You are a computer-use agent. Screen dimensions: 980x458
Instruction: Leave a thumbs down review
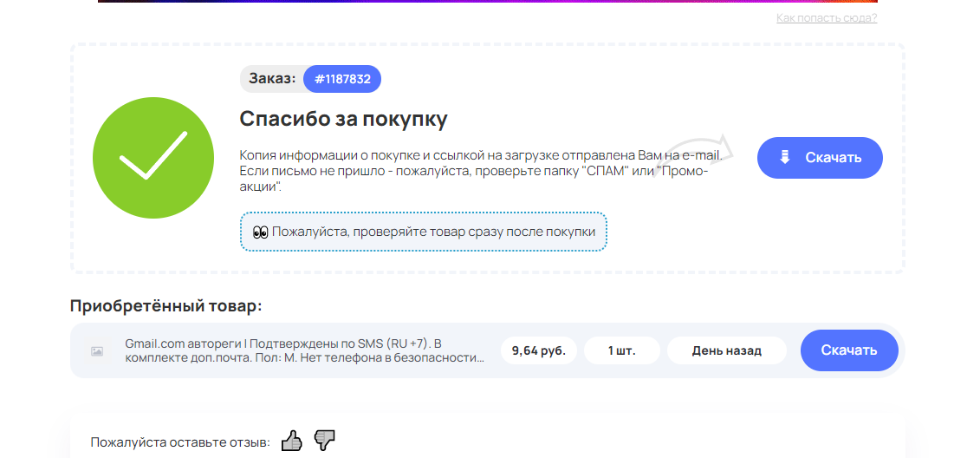[x=324, y=442]
